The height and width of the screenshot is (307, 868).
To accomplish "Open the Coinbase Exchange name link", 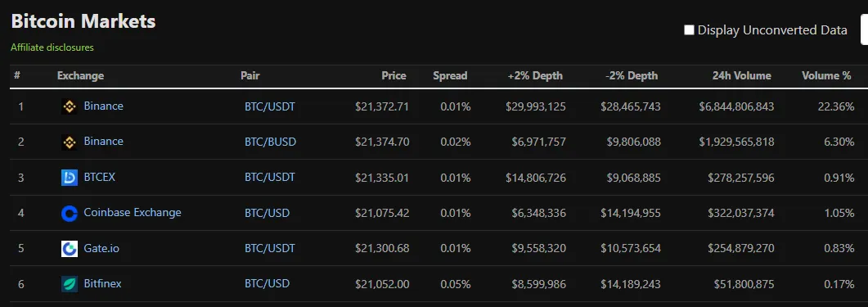I will (133, 212).
